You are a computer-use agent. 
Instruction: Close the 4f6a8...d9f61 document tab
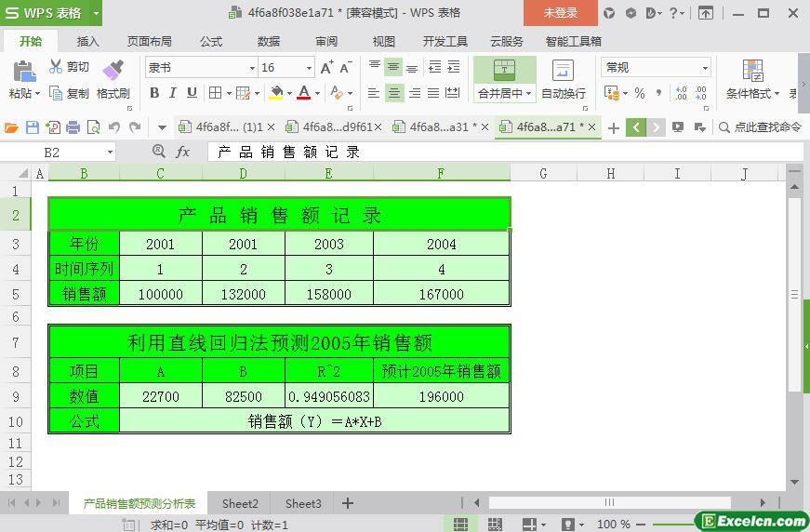point(378,127)
